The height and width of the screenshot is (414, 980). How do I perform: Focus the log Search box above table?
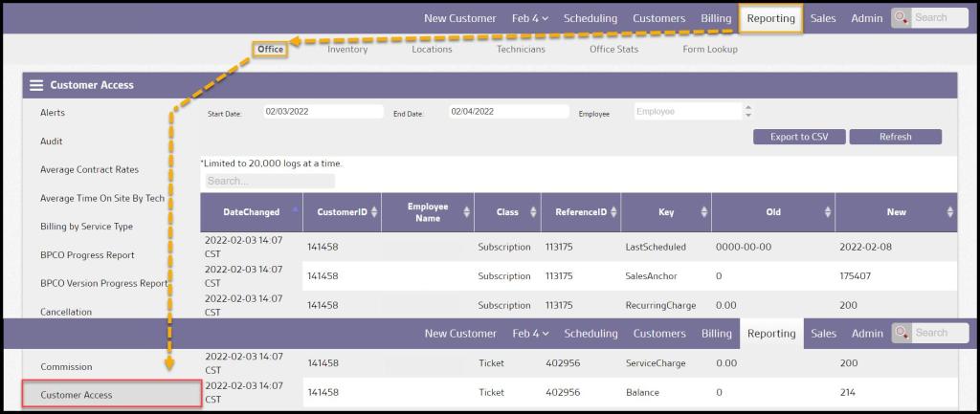(270, 181)
